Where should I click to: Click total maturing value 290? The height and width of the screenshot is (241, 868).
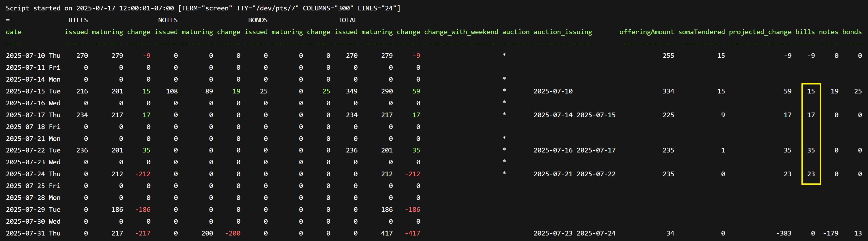(x=387, y=91)
